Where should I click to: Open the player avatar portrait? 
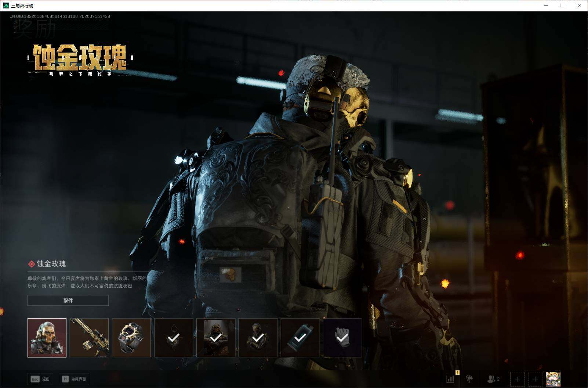click(553, 379)
